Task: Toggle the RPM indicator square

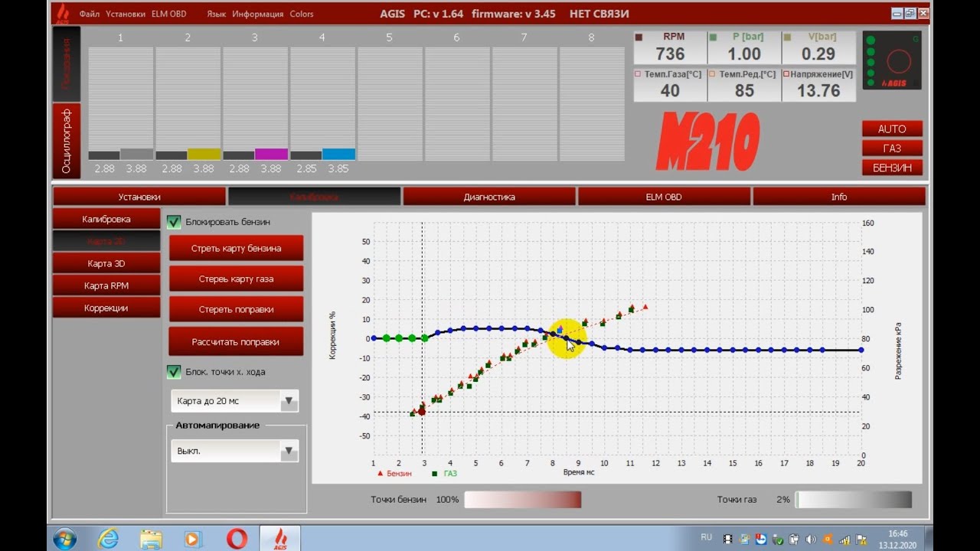Action: 639,37
